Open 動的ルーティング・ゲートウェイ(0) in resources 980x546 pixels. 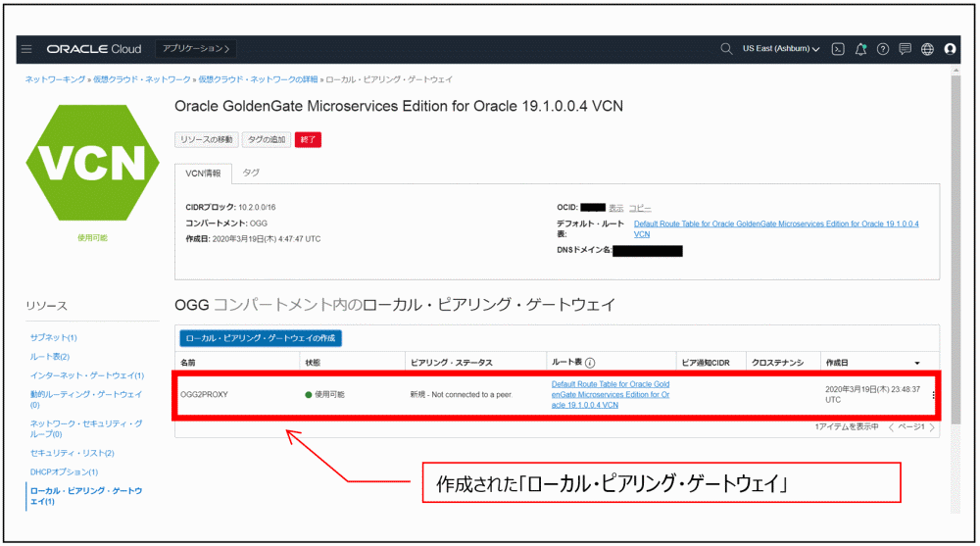85,400
